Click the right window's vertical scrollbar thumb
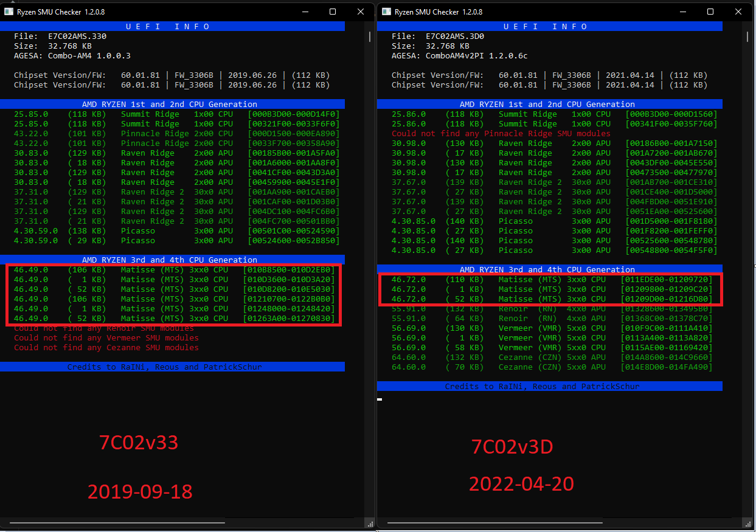Image resolution: width=756 pixels, height=532 pixels. coord(748,37)
